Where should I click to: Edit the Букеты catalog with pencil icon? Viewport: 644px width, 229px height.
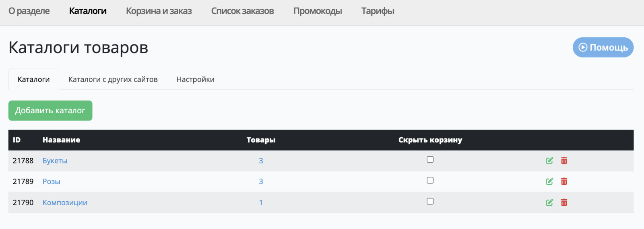click(549, 161)
